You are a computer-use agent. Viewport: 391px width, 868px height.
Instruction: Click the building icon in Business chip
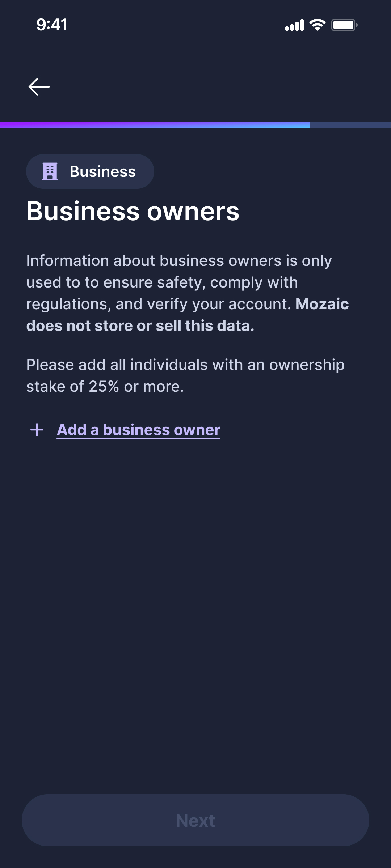[50, 171]
